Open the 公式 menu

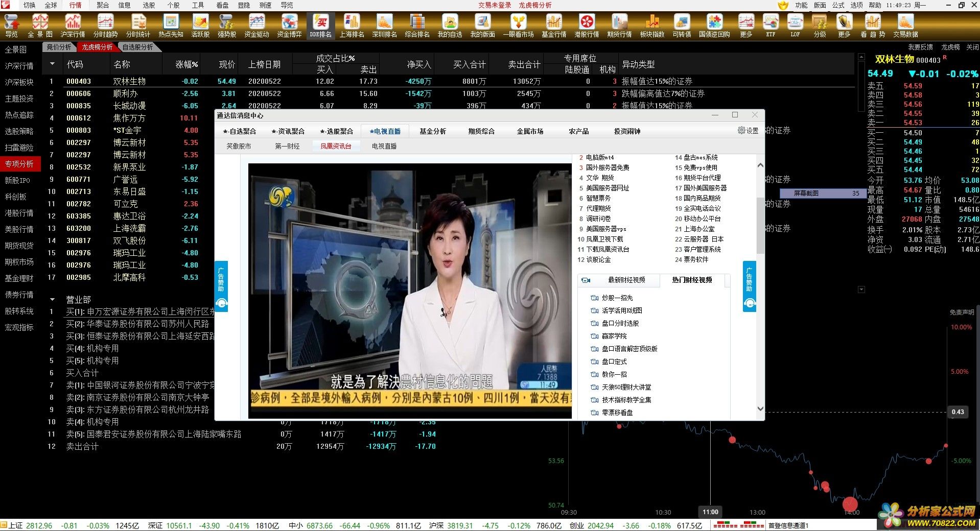point(838,5)
